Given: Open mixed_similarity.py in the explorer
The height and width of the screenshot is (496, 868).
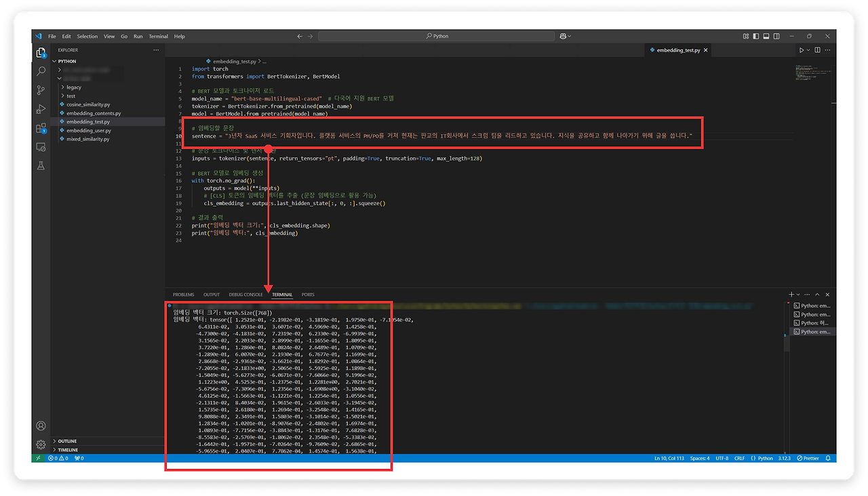Looking at the screenshot, I should pyautogui.click(x=107, y=139).
